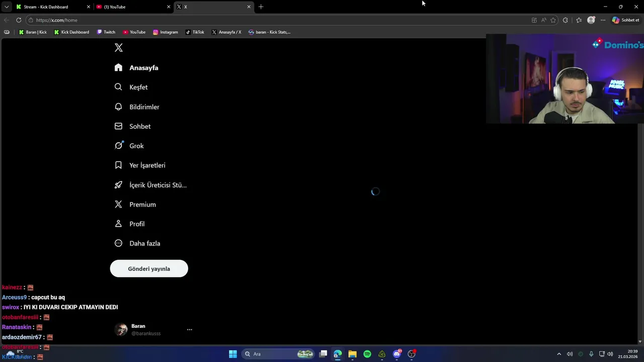View site information lock icon
This screenshot has height=362, width=644.
pos(31,20)
